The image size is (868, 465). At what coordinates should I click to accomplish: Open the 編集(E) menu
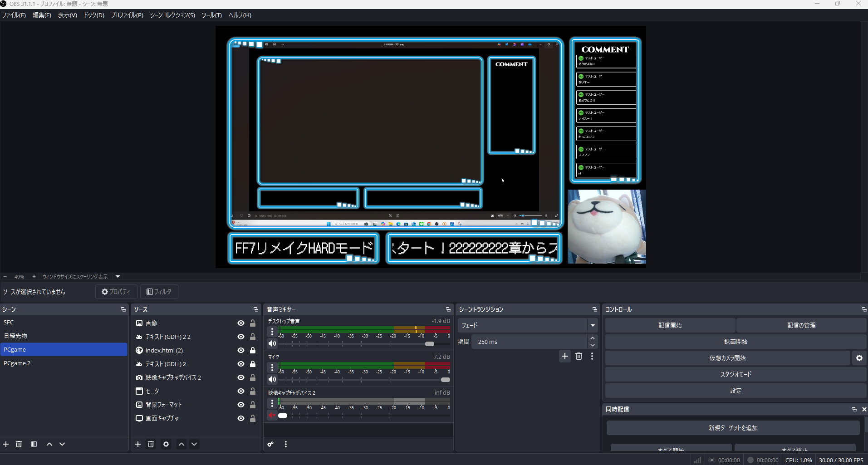[x=42, y=15]
